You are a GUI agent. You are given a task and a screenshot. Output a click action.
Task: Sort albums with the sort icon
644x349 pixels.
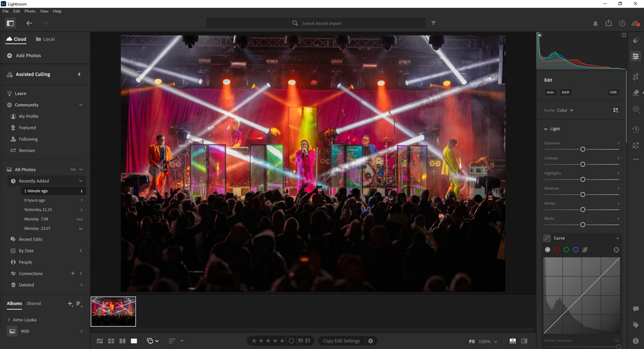pos(79,304)
